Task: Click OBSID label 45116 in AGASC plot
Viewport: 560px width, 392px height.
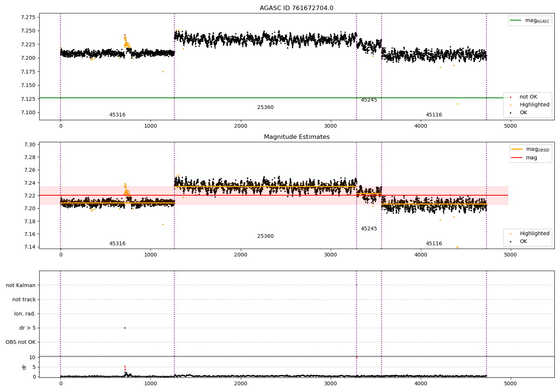Action: coord(434,115)
